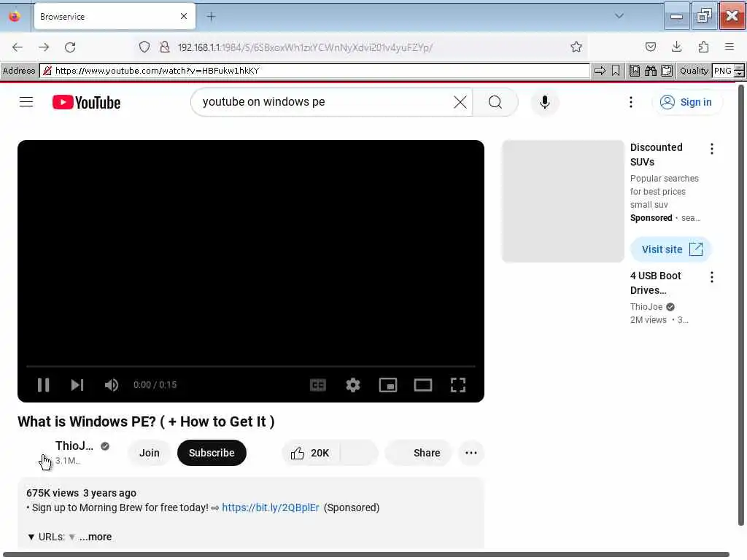The image size is (747, 560).
Task: Go to the address with the arrow icon
Action: 600,71
